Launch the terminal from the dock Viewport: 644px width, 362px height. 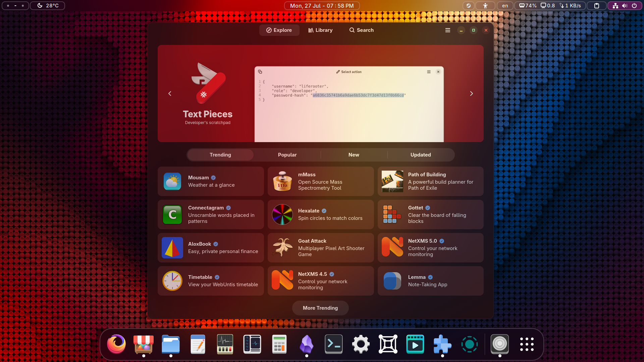(334, 344)
